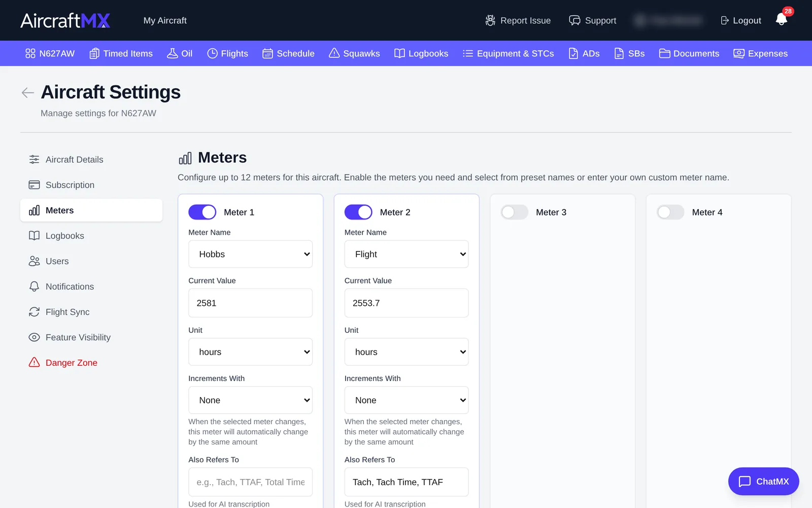Image resolution: width=812 pixels, height=508 pixels.
Task: Open Subscription settings section
Action: 91,185
